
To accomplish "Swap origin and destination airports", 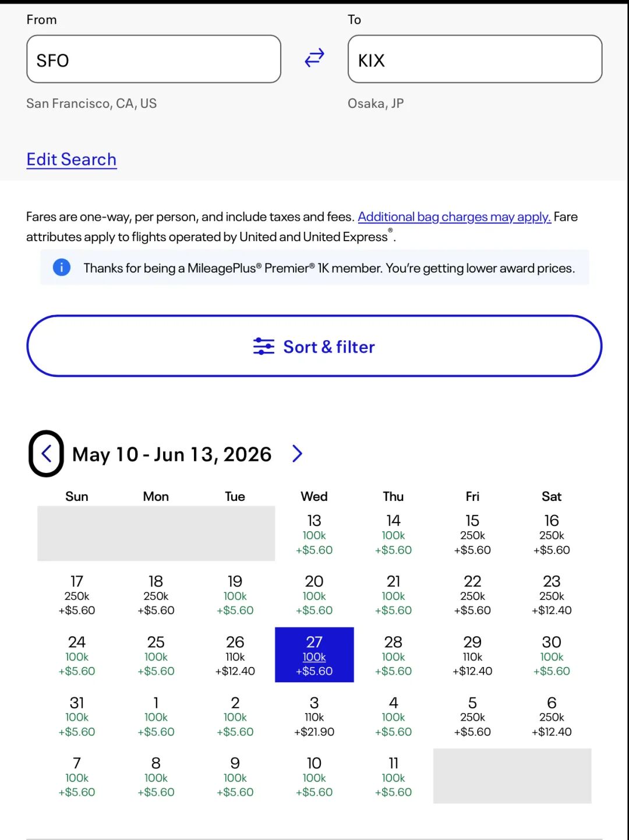I will tap(314, 58).
